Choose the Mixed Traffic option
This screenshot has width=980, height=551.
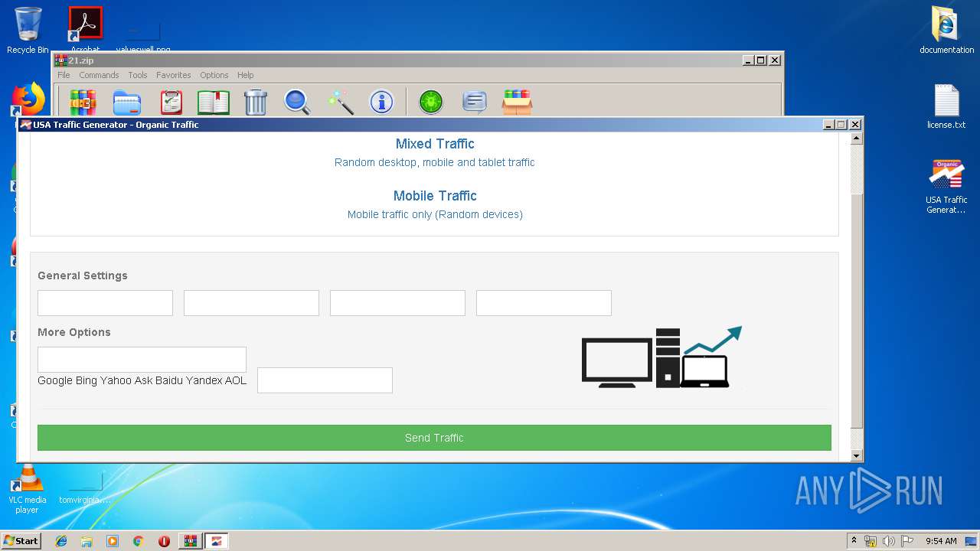click(x=435, y=144)
